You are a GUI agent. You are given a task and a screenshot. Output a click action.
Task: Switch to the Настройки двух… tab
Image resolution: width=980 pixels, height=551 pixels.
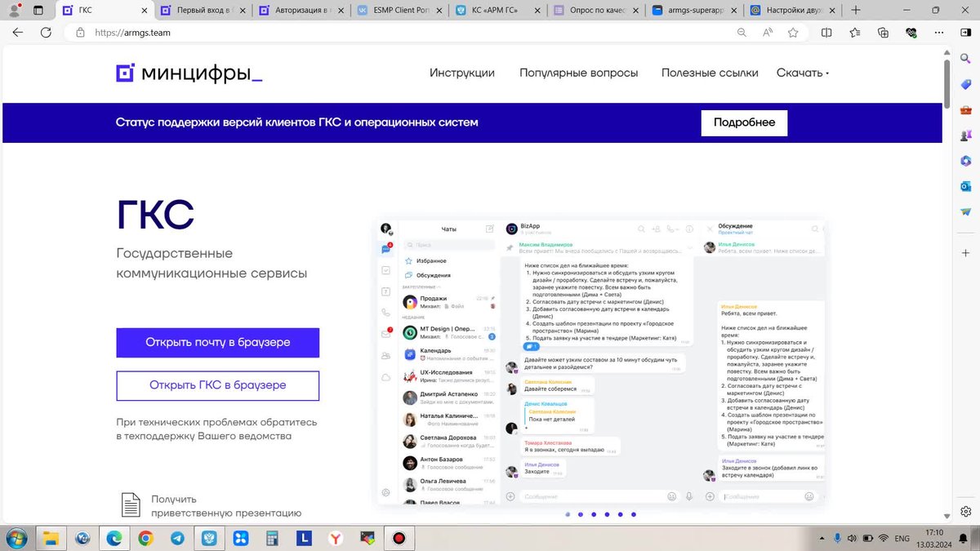coord(791,11)
